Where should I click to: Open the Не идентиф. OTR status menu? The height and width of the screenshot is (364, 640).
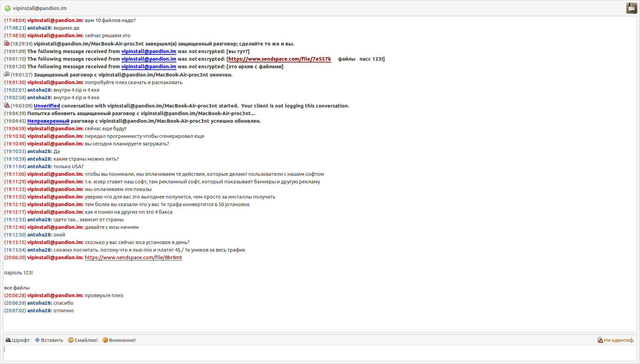click(x=616, y=340)
